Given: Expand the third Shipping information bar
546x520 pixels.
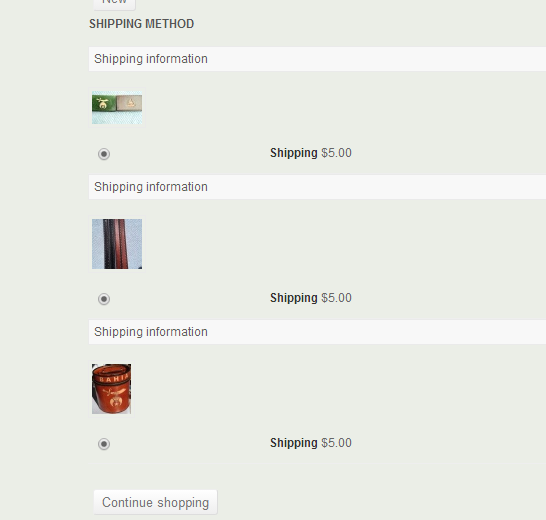Looking at the screenshot, I should coord(317,332).
